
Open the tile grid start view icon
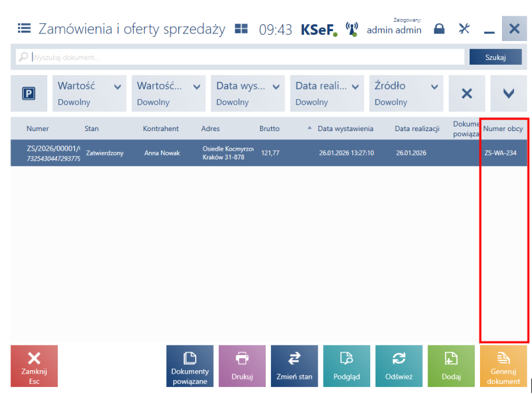(241, 29)
